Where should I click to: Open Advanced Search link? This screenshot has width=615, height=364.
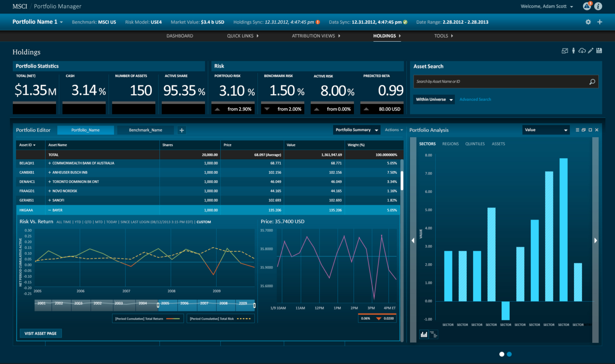click(x=475, y=100)
